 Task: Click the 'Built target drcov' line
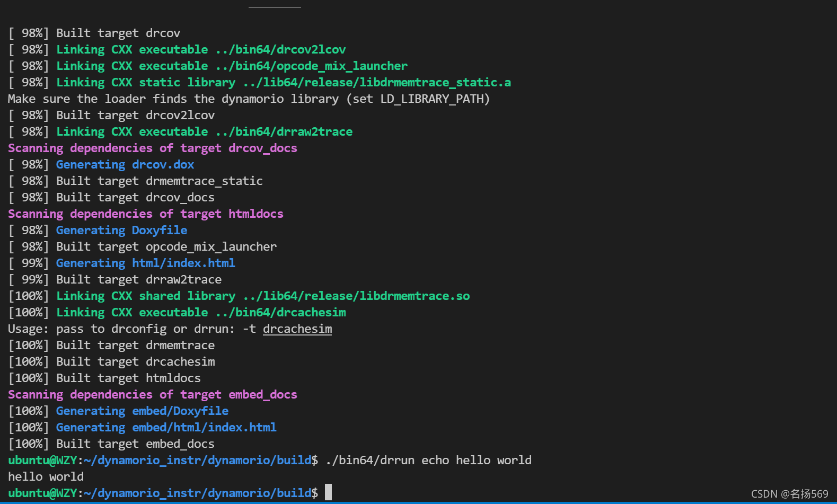94,33
